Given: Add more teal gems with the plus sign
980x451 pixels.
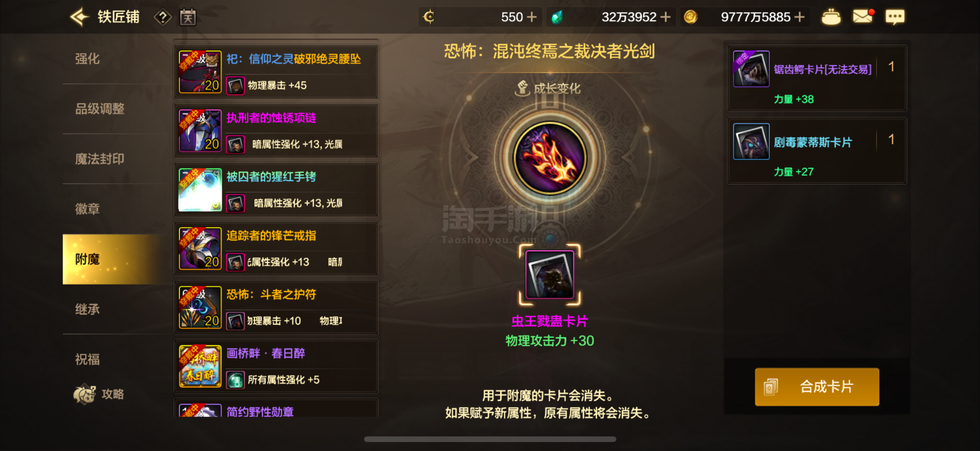Looking at the screenshot, I should pos(665,17).
